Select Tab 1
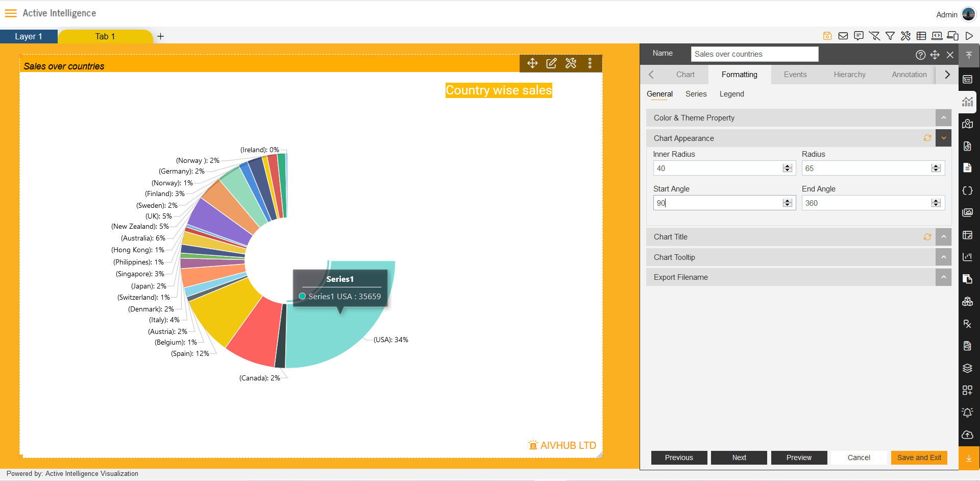 [x=105, y=36]
